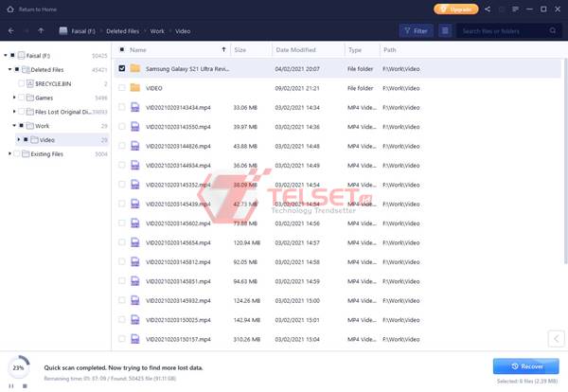568x392 pixels.
Task: Stop the scan with the stop icon
Action: coord(25,385)
